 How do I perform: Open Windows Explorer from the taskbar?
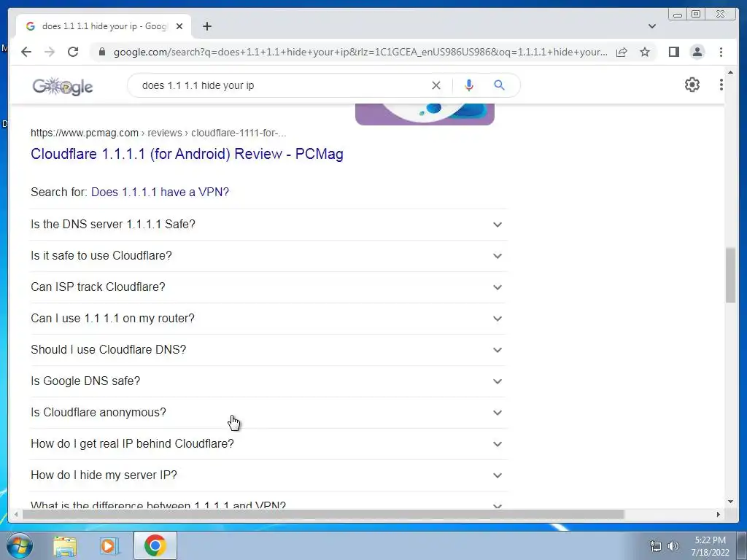click(65, 546)
